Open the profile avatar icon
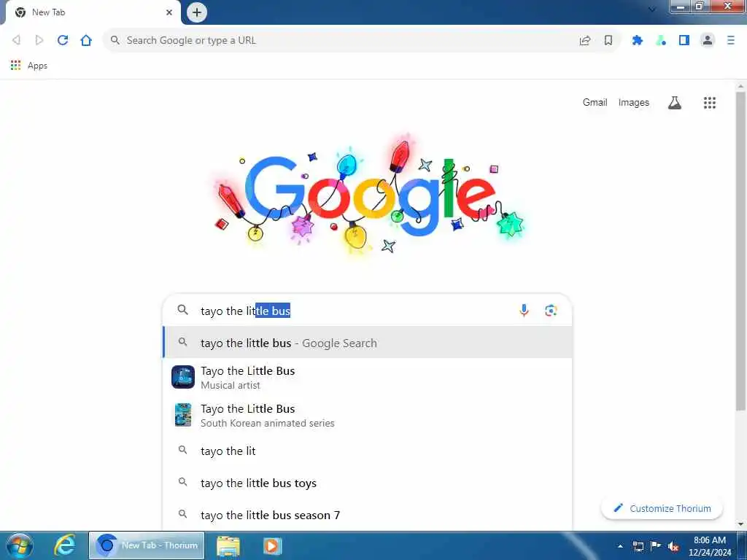This screenshot has width=747, height=560. pos(708,41)
